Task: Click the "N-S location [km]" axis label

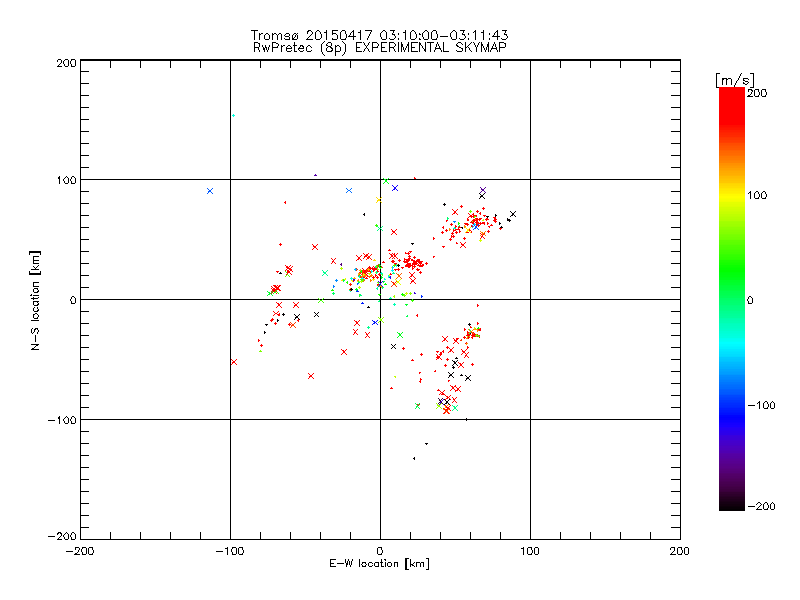Action: 35,300
